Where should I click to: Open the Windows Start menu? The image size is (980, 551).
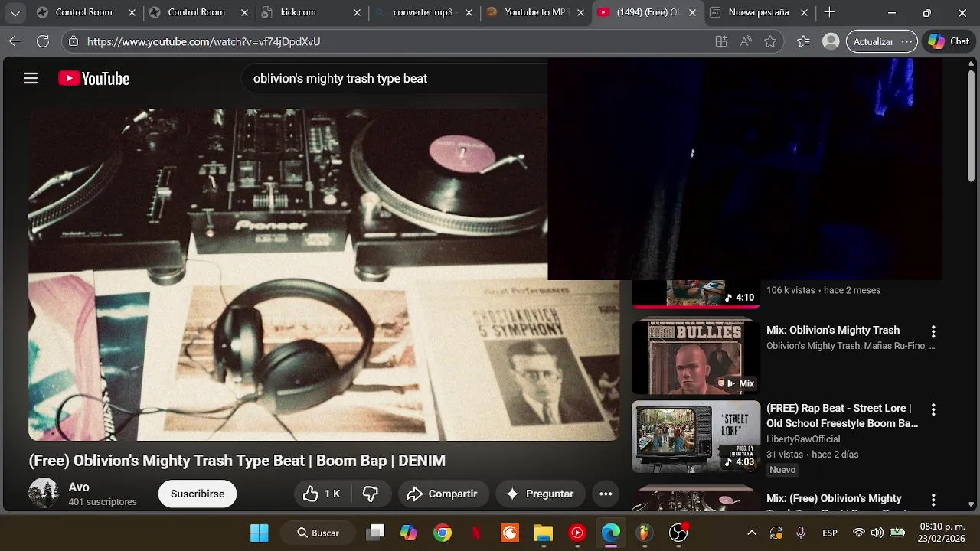point(260,533)
